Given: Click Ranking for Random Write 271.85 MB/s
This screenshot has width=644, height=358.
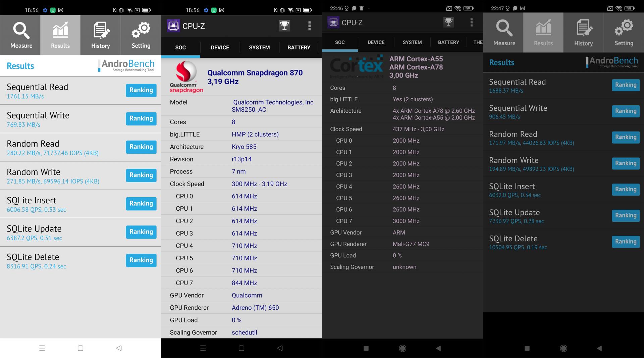Looking at the screenshot, I should [x=141, y=175].
